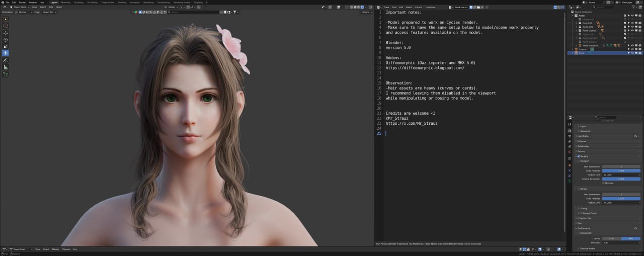Adjust the render Child Particles slider
Viewport: 644px width, 256px height.
coord(621,198)
